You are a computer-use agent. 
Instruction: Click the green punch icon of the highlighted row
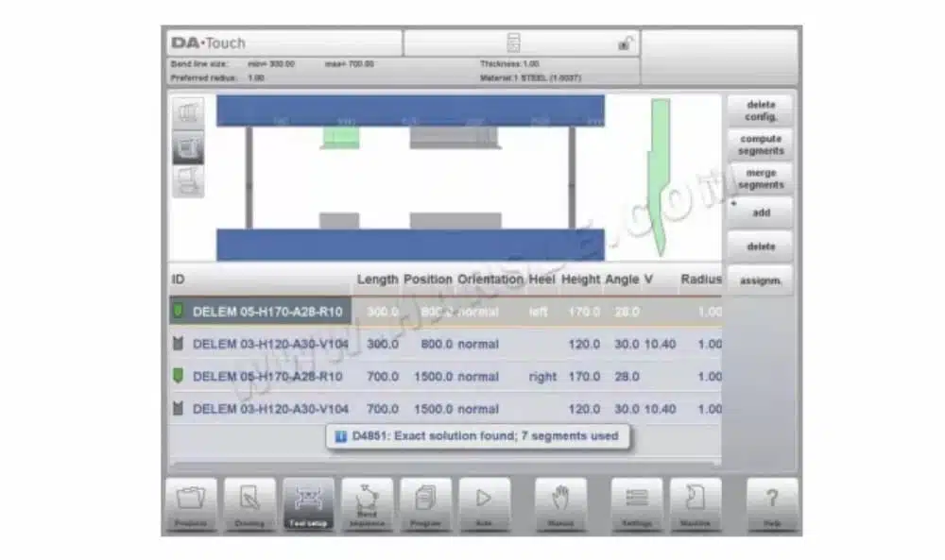[x=178, y=311]
